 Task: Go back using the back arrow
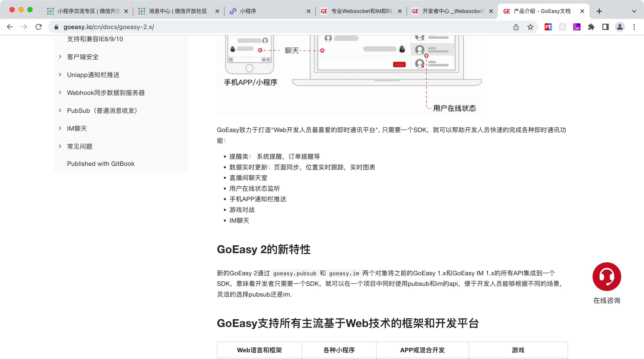coord(10,27)
